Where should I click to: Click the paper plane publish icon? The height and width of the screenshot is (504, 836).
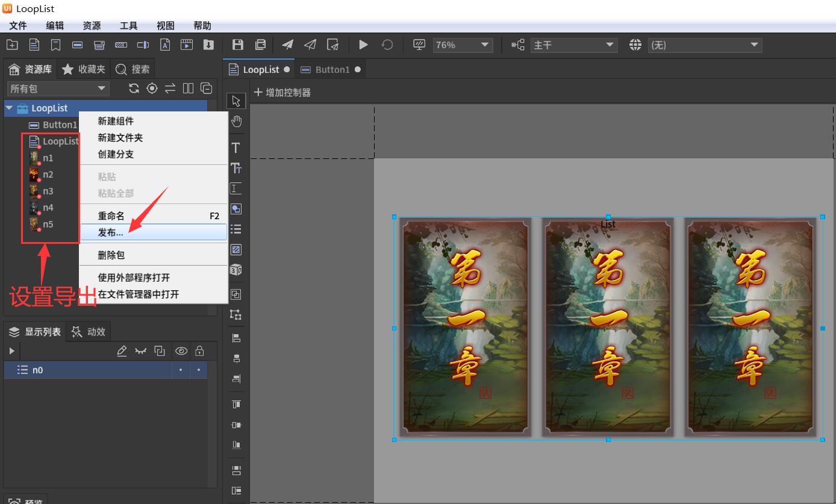(x=288, y=45)
